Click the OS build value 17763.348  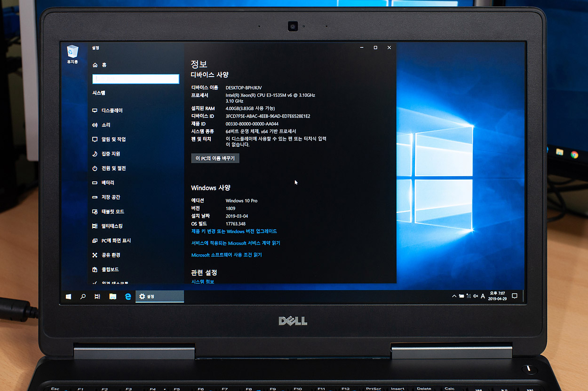(x=236, y=224)
